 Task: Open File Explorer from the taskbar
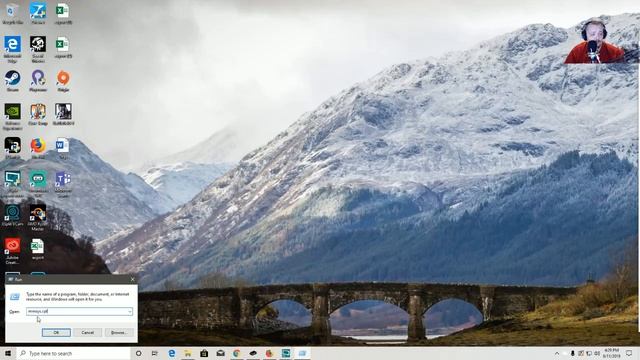point(188,353)
